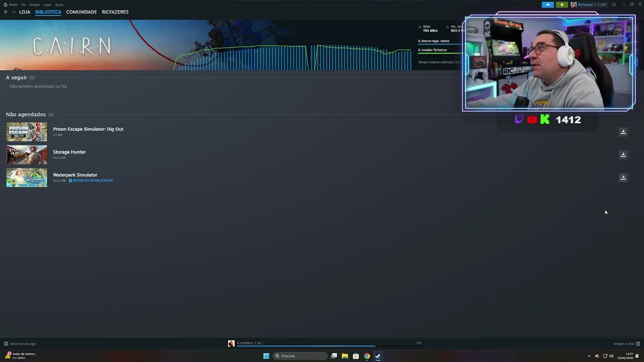Viewport: 644px width, 362px height.
Task: Open File Explorer from the taskbar
Action: [x=345, y=356]
